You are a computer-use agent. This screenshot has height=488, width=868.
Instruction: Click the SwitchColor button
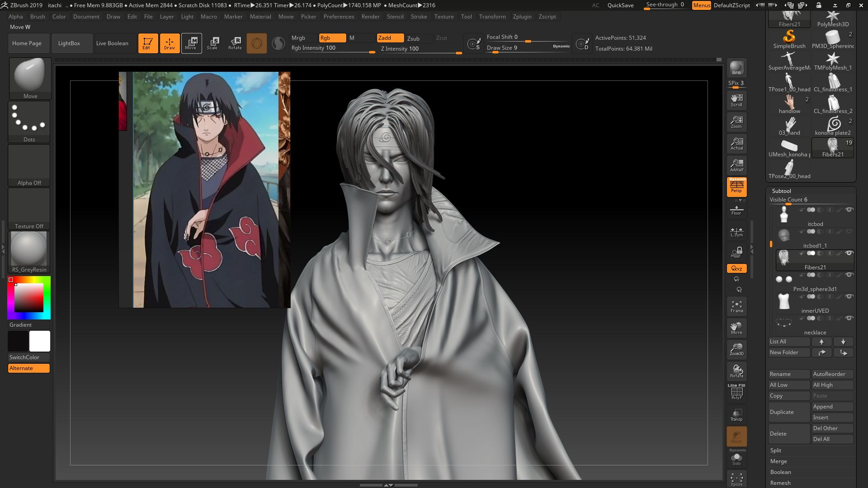pos(29,357)
